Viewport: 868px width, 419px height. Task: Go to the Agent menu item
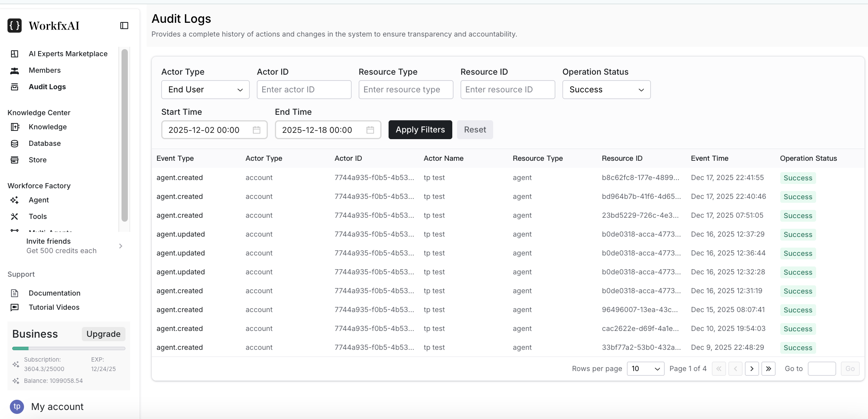click(39, 200)
